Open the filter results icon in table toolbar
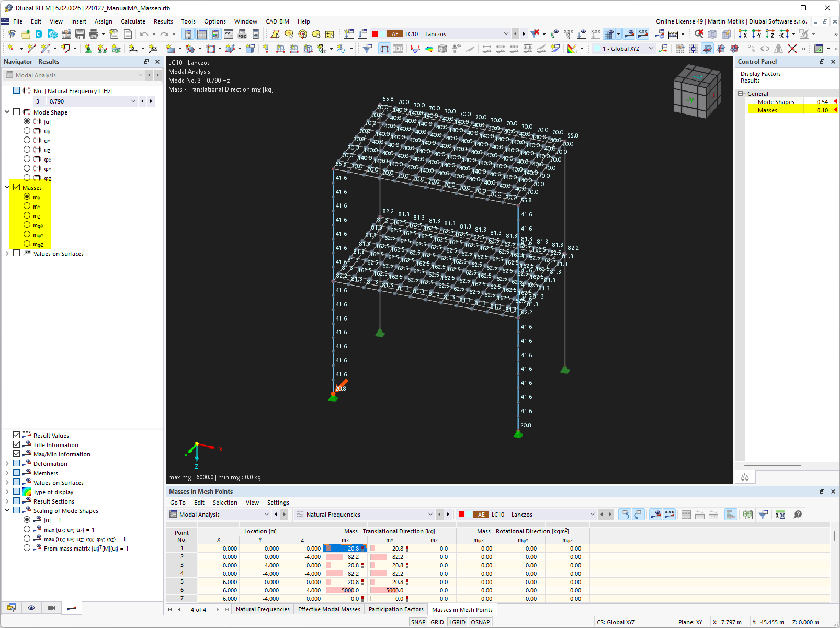Viewport: 840px width, 628px height. pos(763,514)
